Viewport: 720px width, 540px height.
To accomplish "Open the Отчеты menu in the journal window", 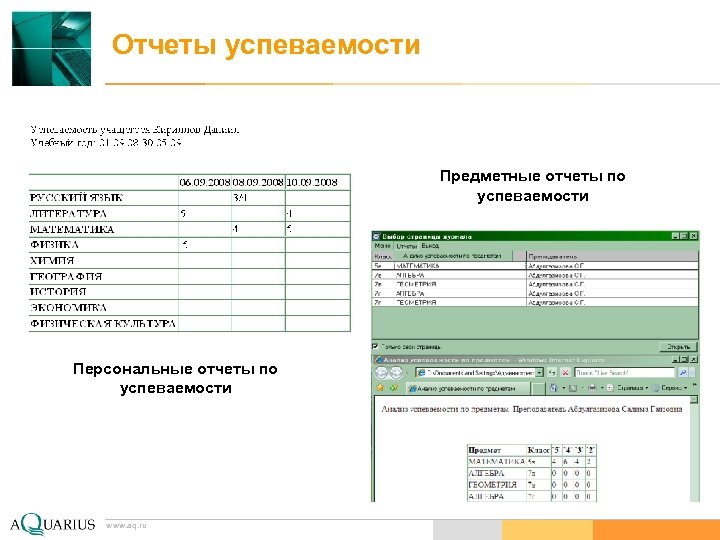I will click(x=407, y=246).
